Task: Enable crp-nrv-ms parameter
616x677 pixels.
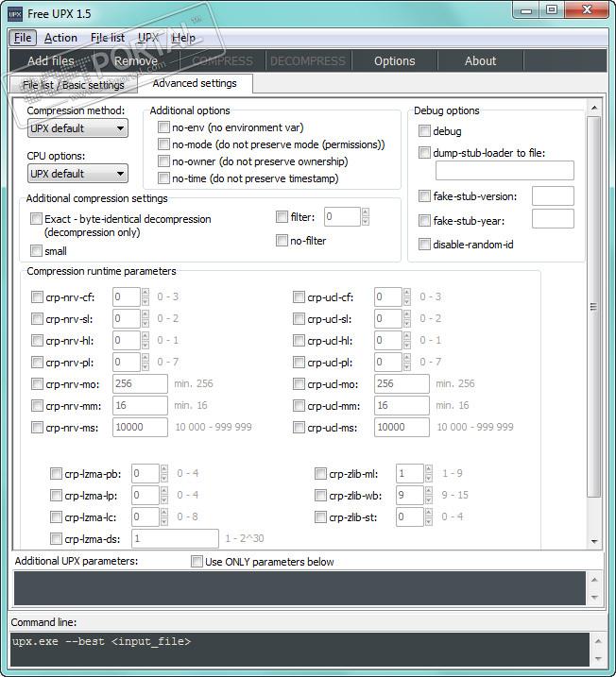Action: click(x=37, y=428)
